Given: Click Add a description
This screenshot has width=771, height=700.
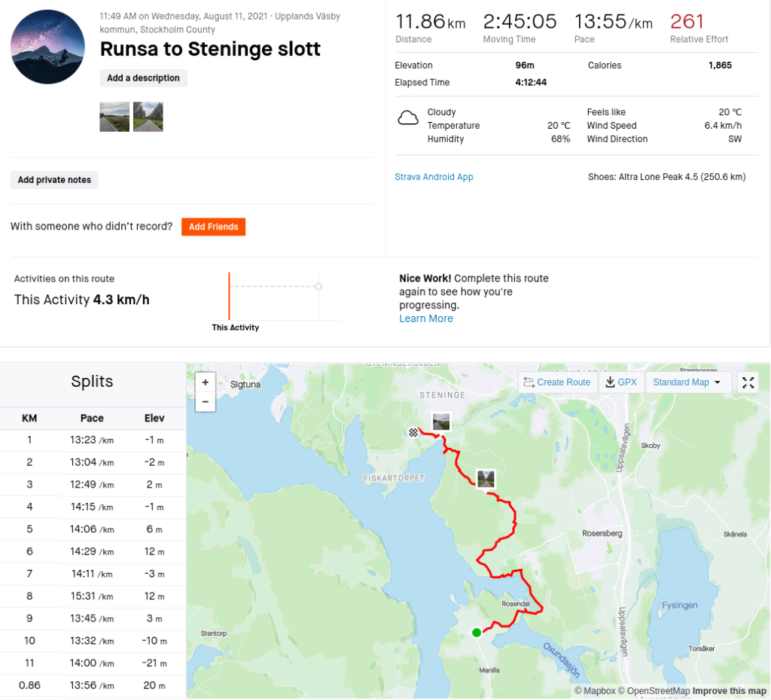Looking at the screenshot, I should [143, 78].
